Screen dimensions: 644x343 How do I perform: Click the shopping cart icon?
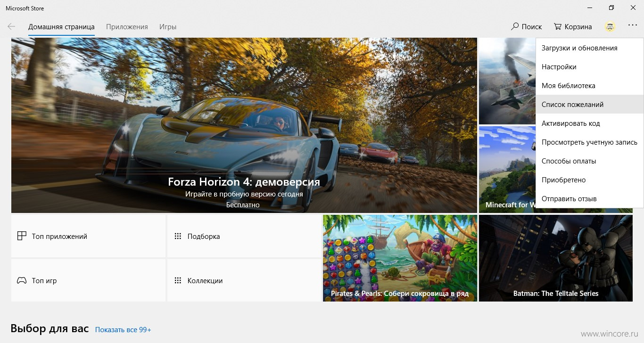pyautogui.click(x=558, y=26)
